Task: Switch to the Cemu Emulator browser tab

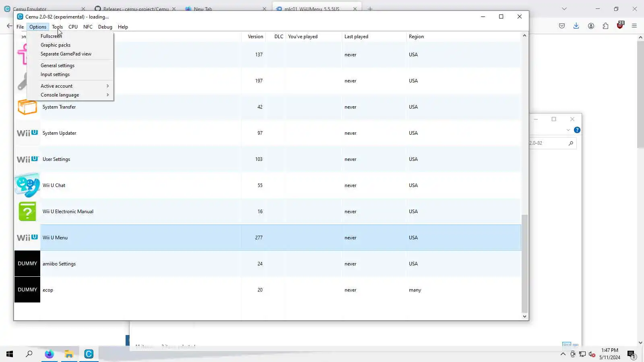Action: 44,9
